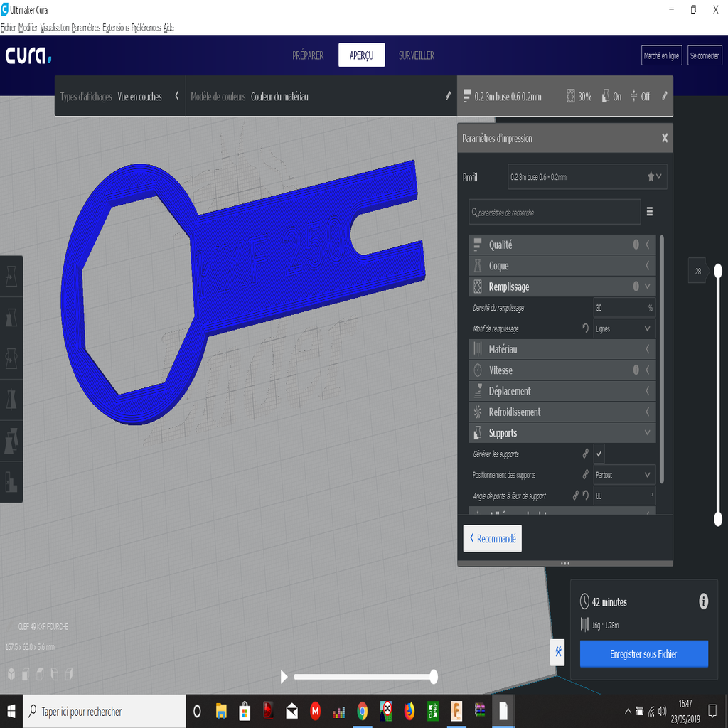Click the paramètres de recherche search field
The image size is (728, 728).
click(x=555, y=211)
